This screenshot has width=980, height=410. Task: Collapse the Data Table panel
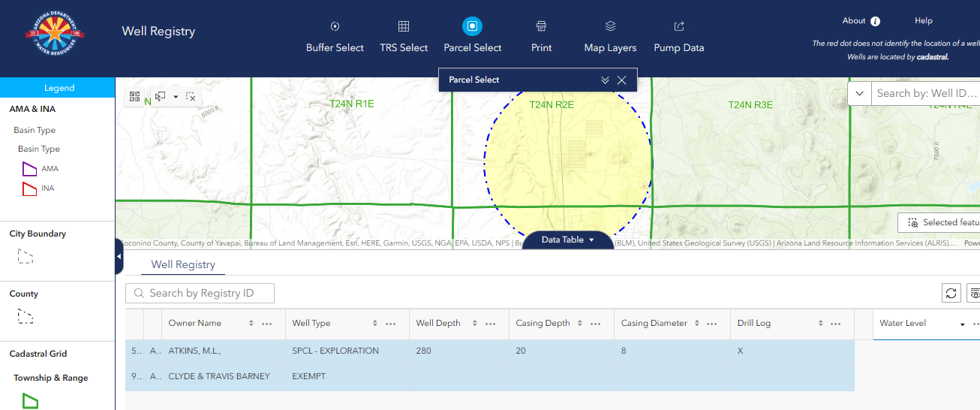click(x=567, y=240)
